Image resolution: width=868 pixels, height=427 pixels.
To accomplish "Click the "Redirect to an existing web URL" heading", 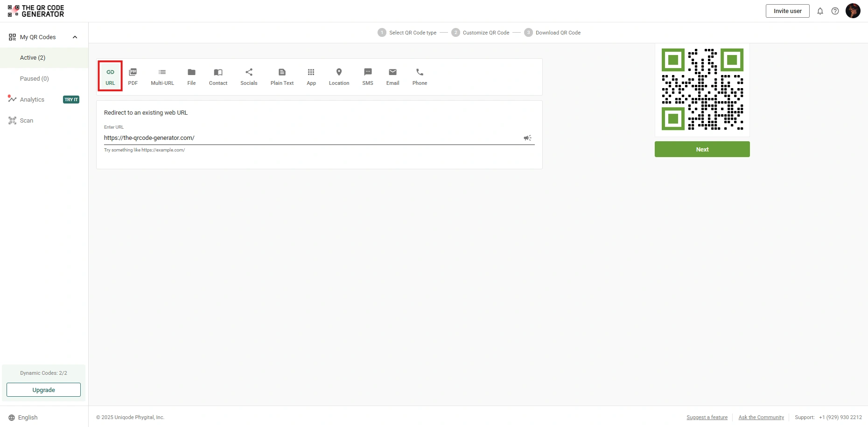I will pos(146,113).
